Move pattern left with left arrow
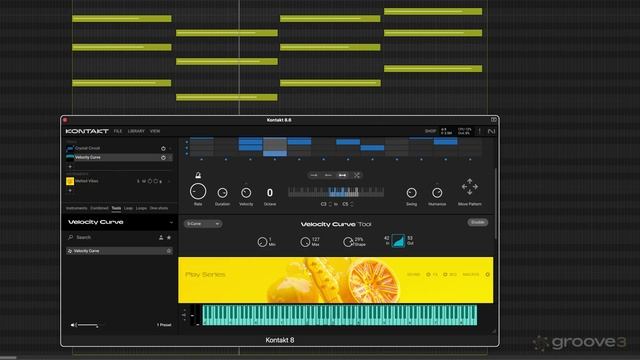Screen dimensions: 640x360 tap(464, 187)
